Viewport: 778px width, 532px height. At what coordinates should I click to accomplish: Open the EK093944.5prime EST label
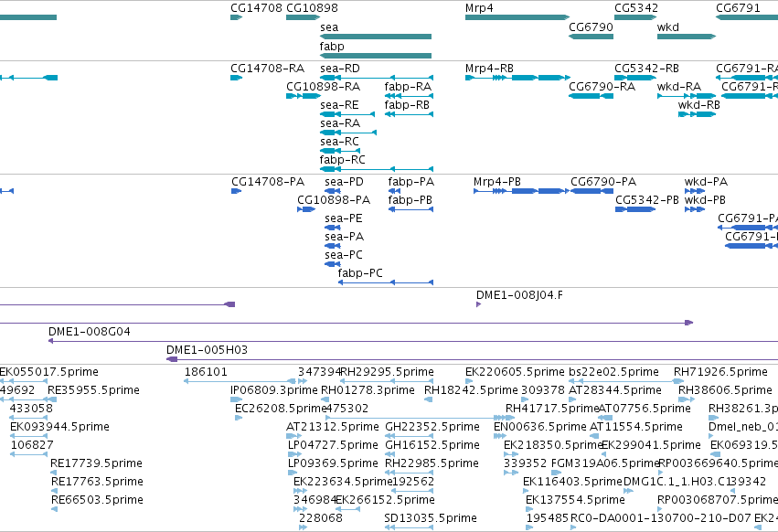click(x=59, y=427)
